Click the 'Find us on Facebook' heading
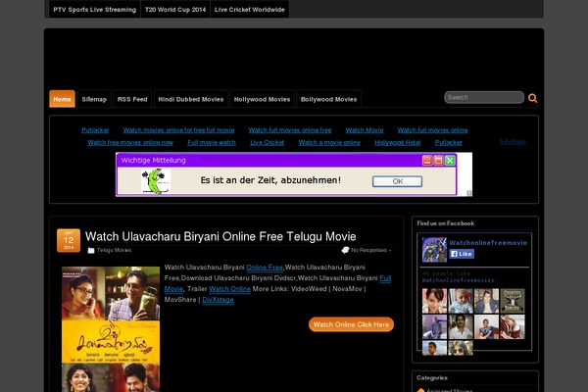 click(446, 223)
